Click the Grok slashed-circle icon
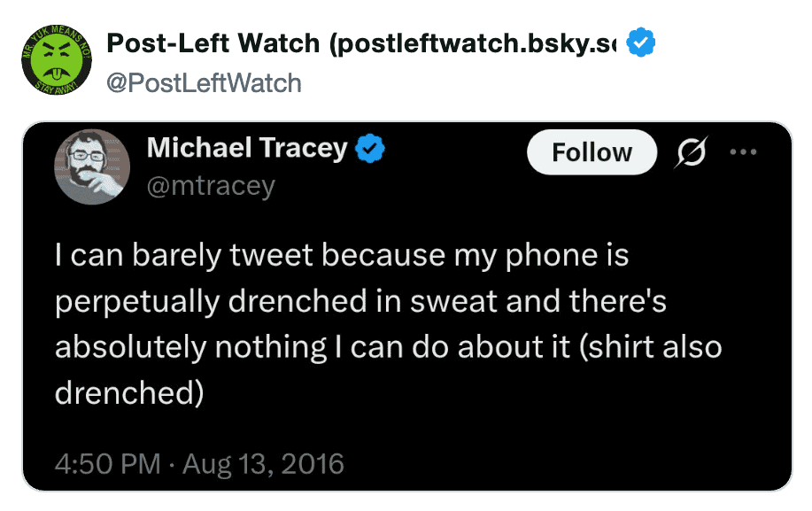The height and width of the screenshot is (511, 812). pyautogui.click(x=689, y=152)
